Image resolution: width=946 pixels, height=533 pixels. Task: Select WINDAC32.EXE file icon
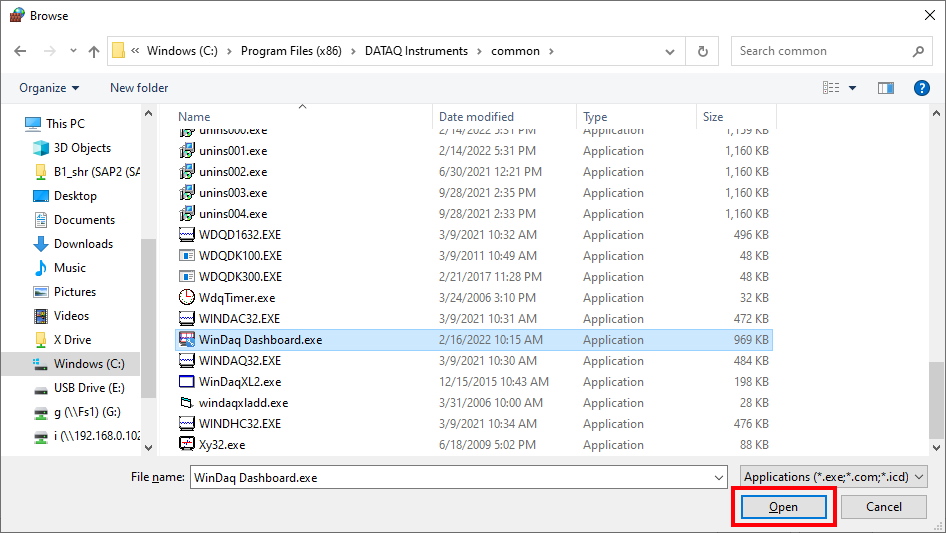pyautogui.click(x=187, y=319)
